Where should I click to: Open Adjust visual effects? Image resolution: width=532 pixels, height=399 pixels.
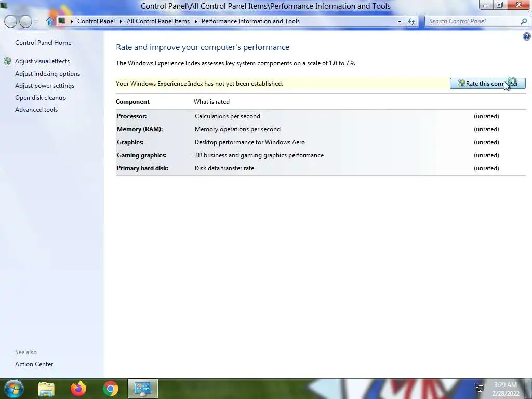43,61
